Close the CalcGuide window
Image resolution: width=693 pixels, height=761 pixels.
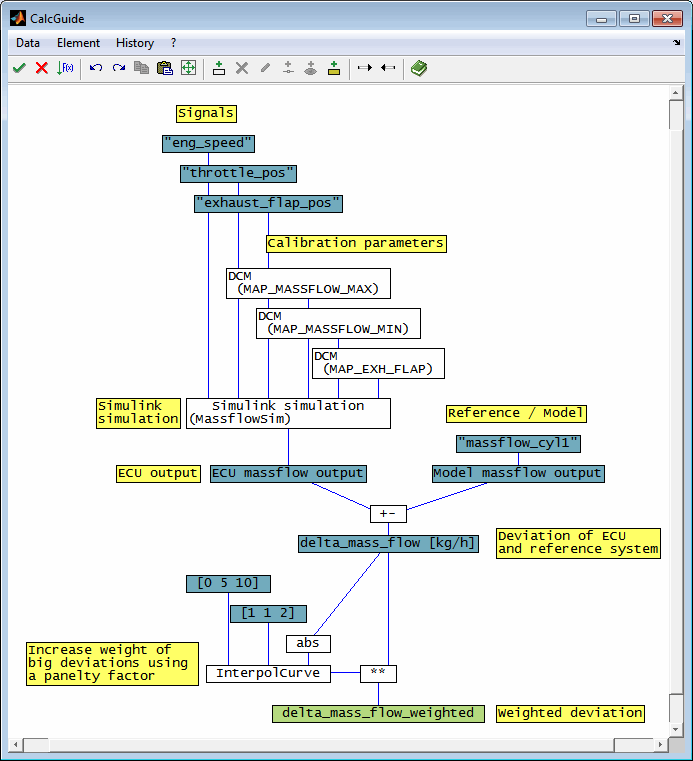coord(667,19)
